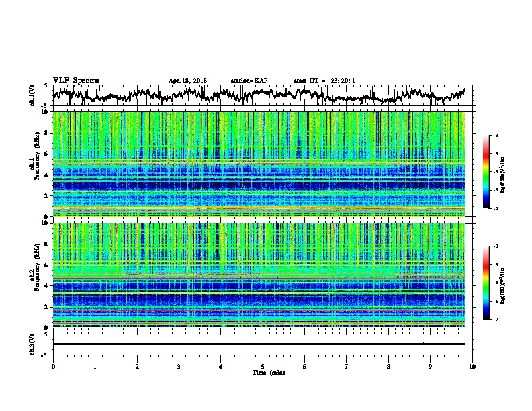Click the ch.2 spectrogram color scale bar
Viewport: 532px width, 411px height.
coord(486,283)
